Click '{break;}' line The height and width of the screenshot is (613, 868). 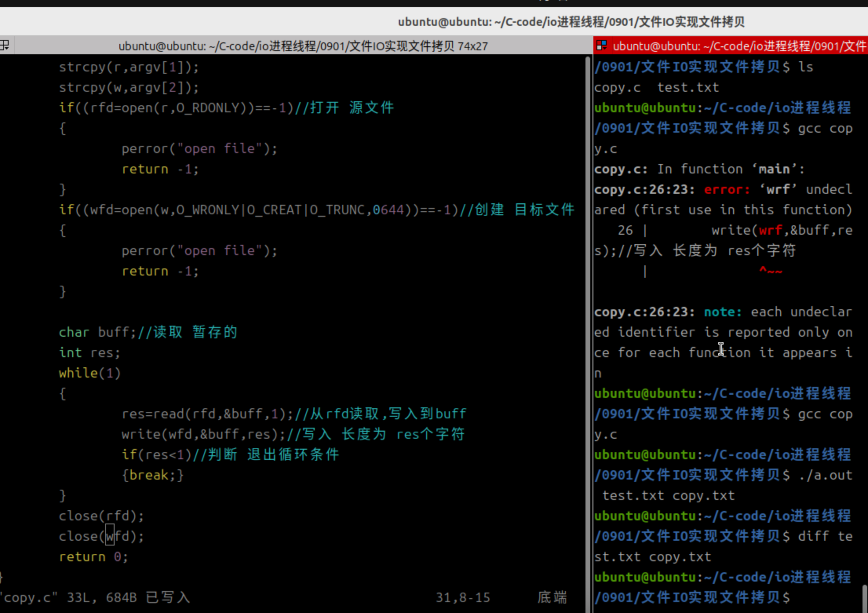point(153,475)
